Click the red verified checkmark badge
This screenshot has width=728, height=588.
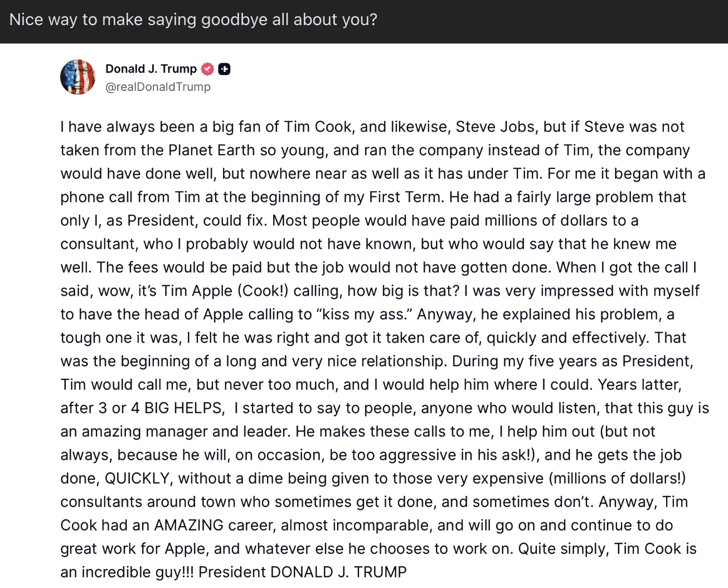(207, 69)
